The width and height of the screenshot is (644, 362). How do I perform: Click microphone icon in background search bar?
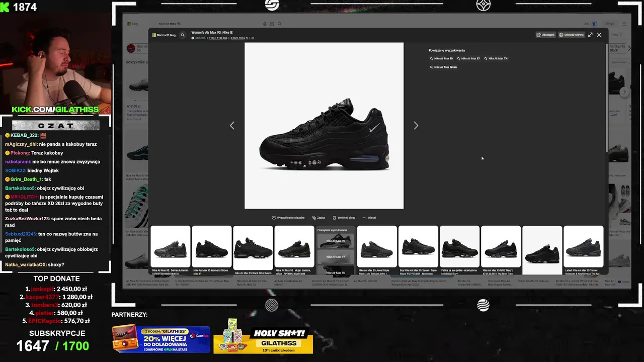pos(265,24)
